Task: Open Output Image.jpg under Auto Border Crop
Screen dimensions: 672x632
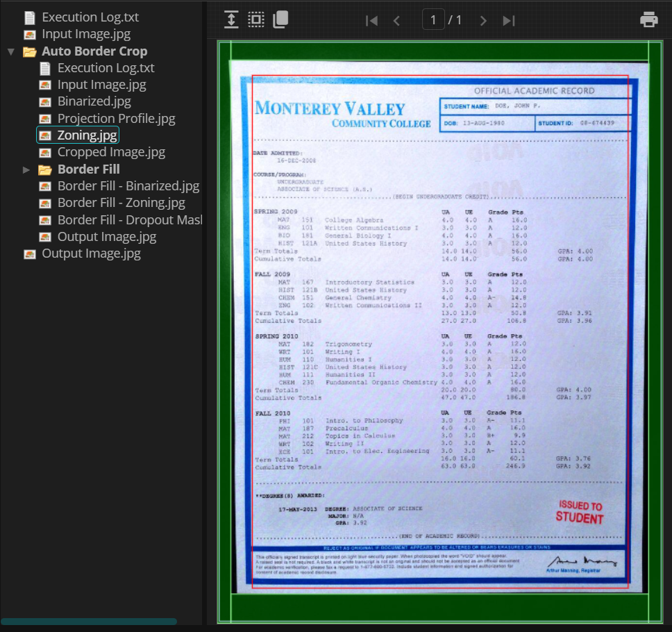Action: click(107, 236)
